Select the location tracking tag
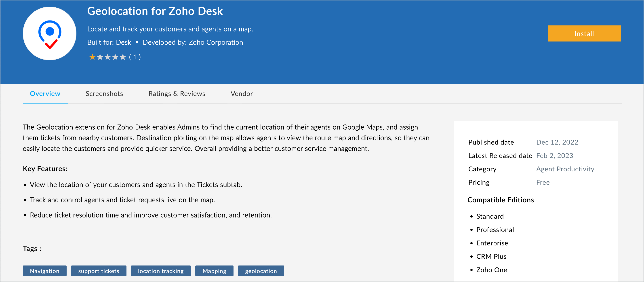 [161, 271]
